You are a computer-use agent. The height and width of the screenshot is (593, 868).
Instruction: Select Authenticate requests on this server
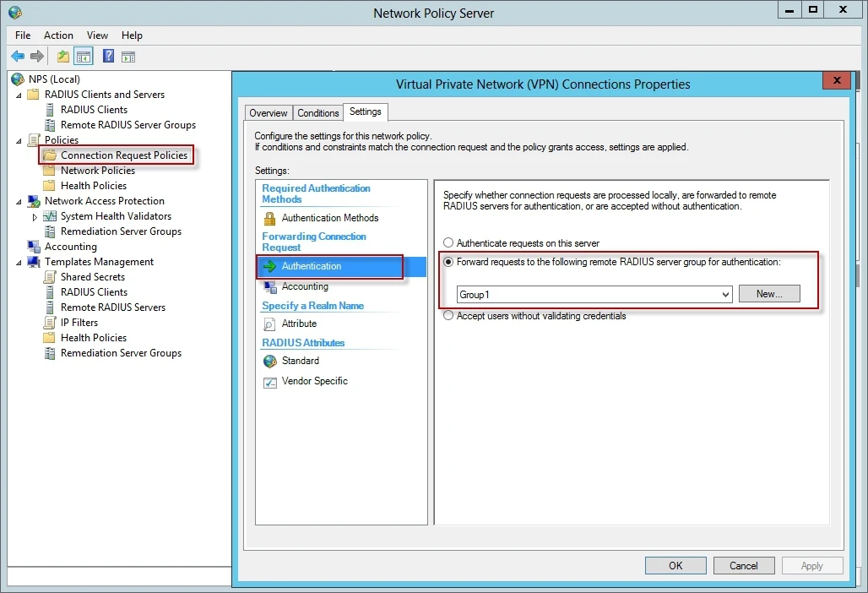point(449,243)
